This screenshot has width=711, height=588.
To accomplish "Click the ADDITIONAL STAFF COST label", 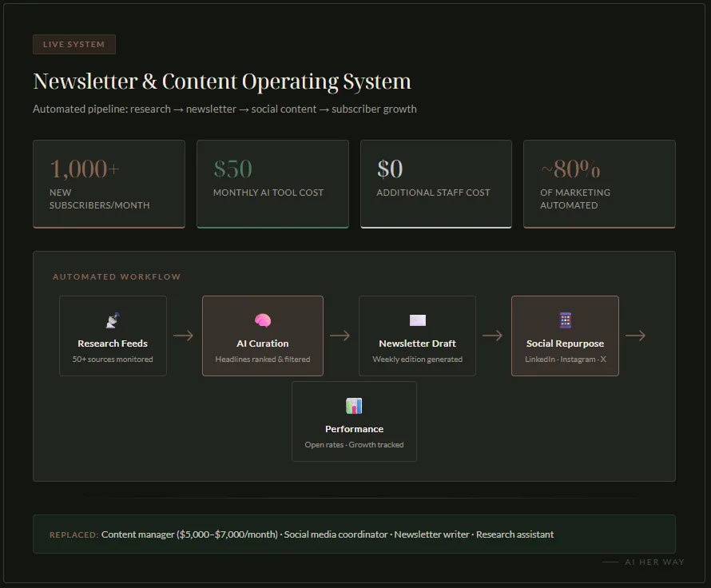I will click(433, 193).
